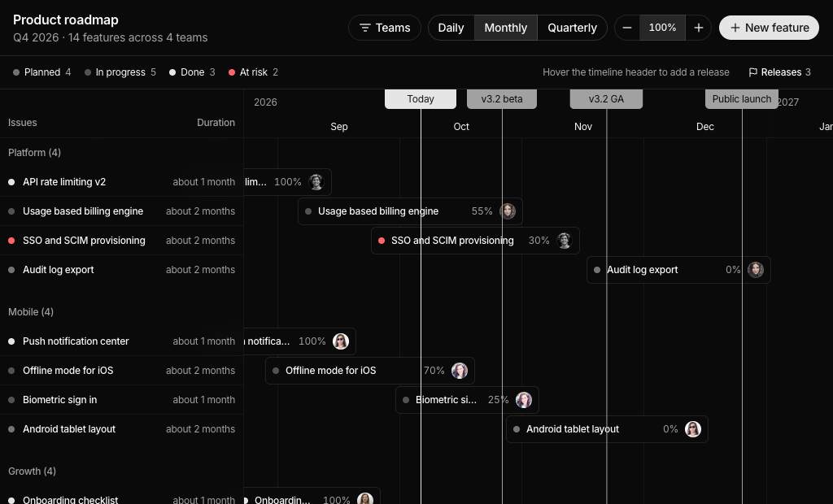Click the red status dot on SSO timeline bar
The image size is (833, 504).
[x=382, y=241]
